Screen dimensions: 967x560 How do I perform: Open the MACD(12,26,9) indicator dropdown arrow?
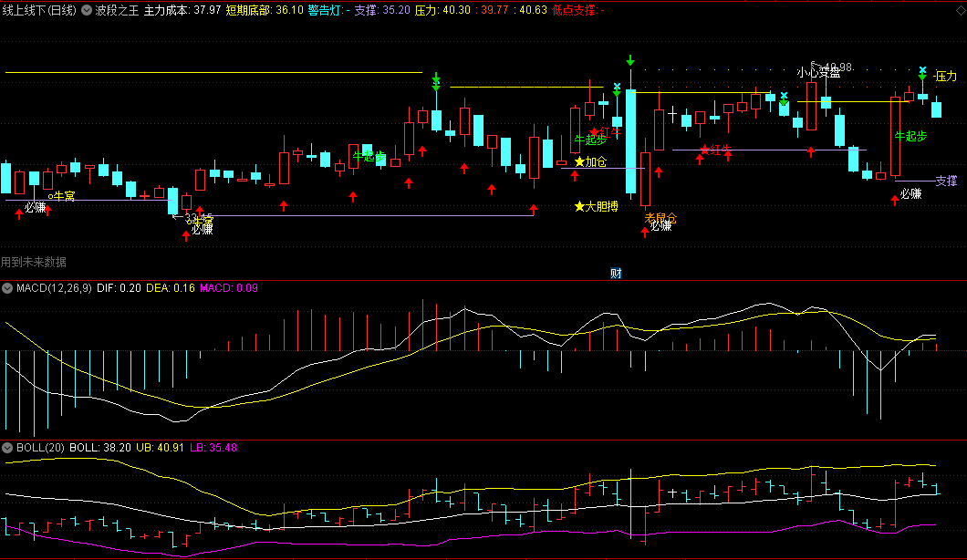pos(7,288)
